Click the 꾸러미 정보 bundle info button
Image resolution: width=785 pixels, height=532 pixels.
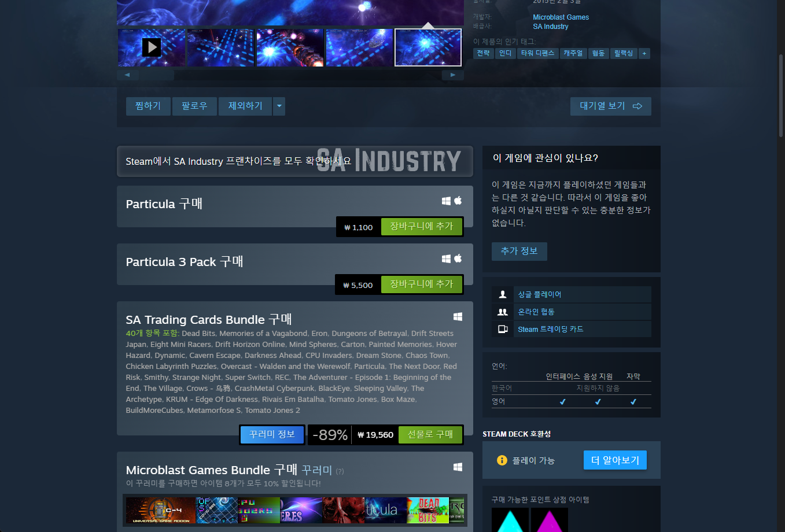click(x=272, y=435)
